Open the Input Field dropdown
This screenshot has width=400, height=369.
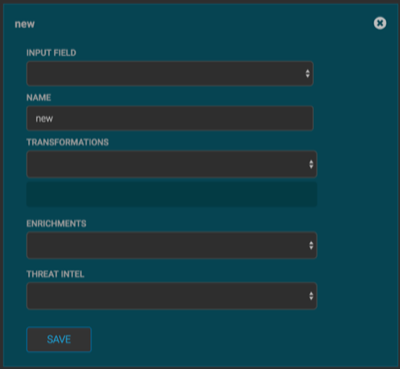pos(170,73)
